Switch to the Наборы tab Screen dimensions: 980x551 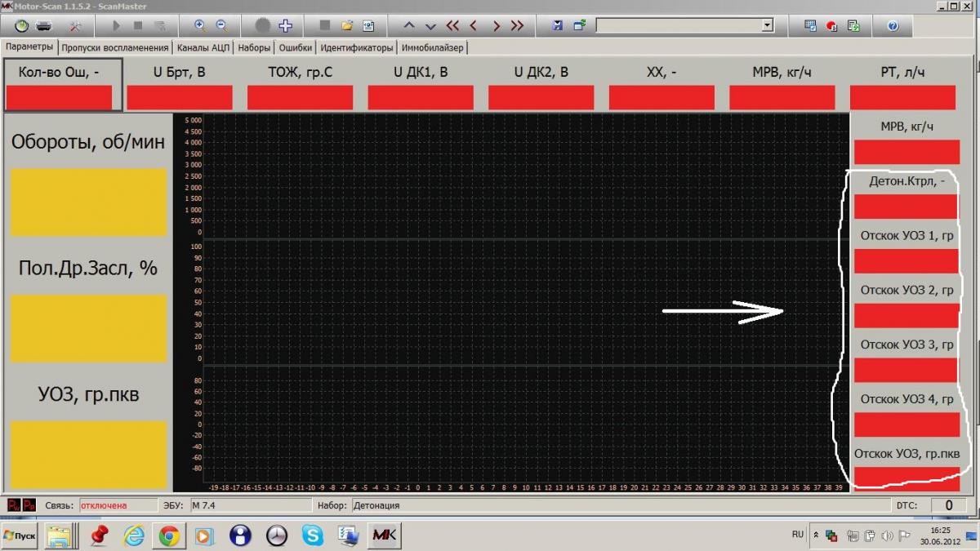[254, 47]
